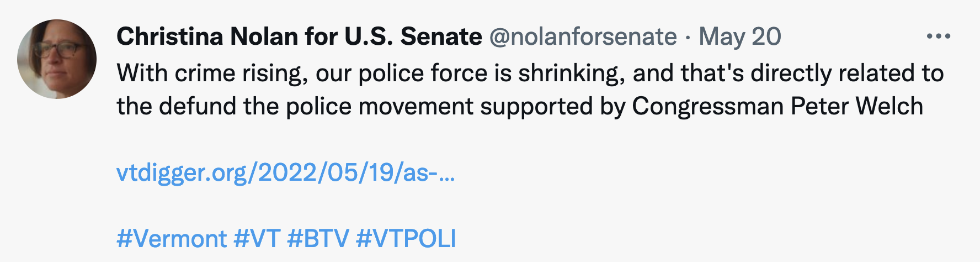Click Christina Nolan's profile avatar

click(57, 59)
